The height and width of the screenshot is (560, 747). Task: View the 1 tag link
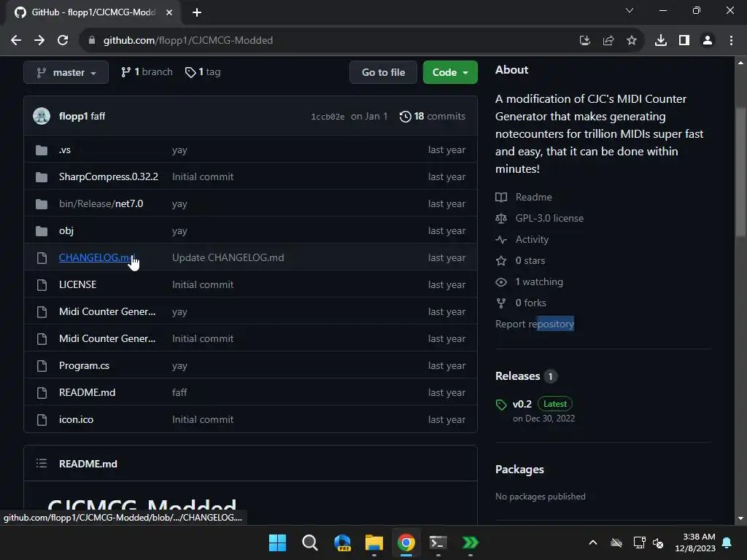pos(203,72)
